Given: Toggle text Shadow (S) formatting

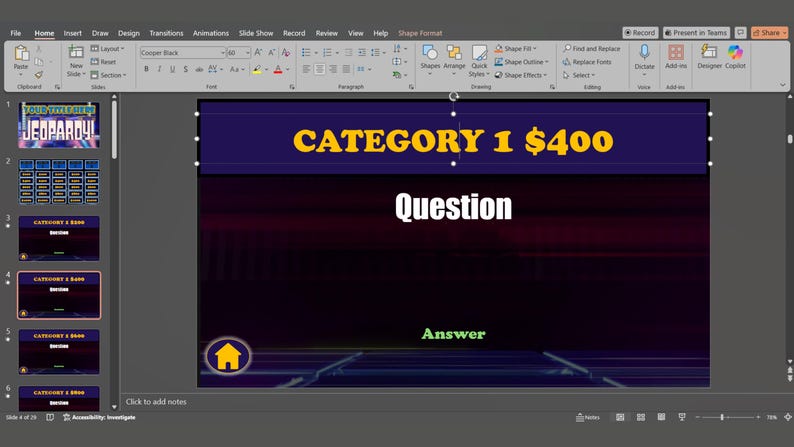Looking at the screenshot, I should [x=186, y=69].
